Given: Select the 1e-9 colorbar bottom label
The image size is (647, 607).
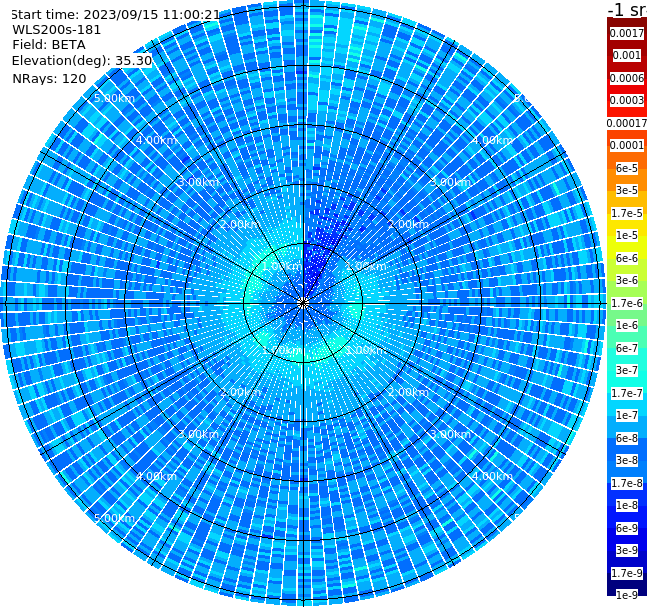Looking at the screenshot, I should 627,595.
